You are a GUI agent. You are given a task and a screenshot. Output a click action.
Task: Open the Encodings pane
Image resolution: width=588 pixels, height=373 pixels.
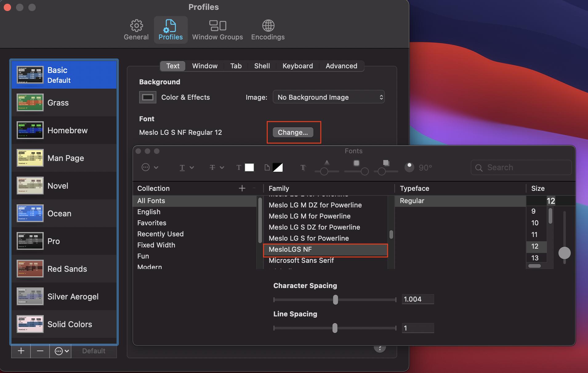[x=268, y=30]
